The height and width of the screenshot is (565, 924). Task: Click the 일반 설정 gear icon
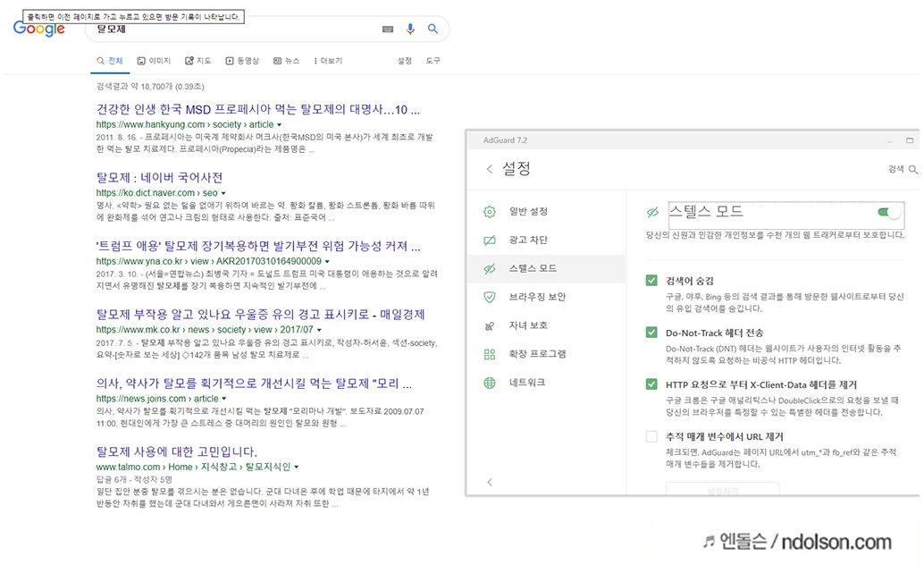point(490,212)
